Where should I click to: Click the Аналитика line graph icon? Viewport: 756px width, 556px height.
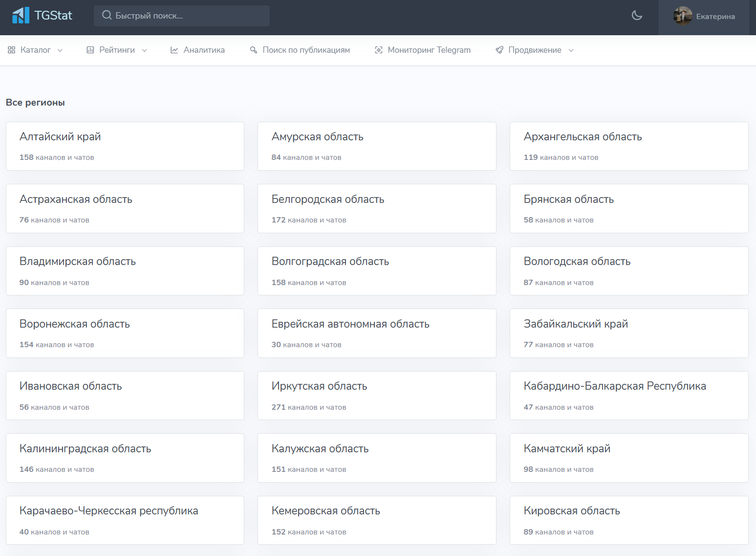pyautogui.click(x=174, y=50)
